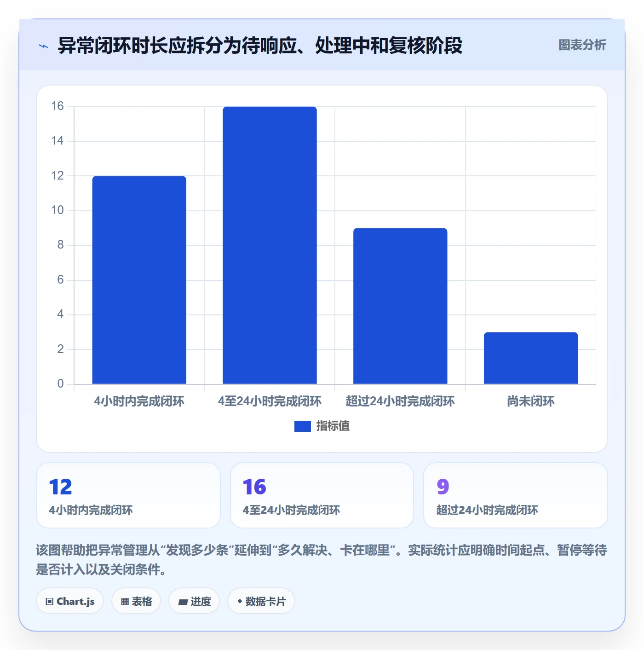Toggle the 指标值 legend label
This screenshot has height=650, width=644.
coord(333,426)
